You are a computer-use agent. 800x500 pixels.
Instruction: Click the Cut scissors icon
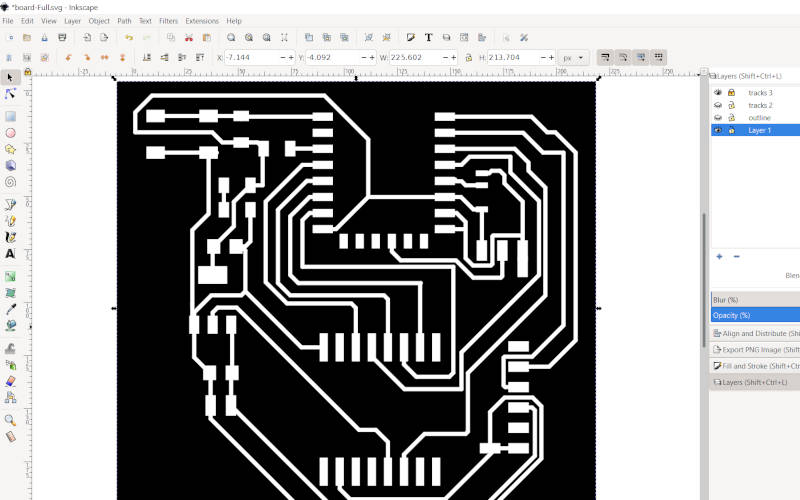(189, 38)
